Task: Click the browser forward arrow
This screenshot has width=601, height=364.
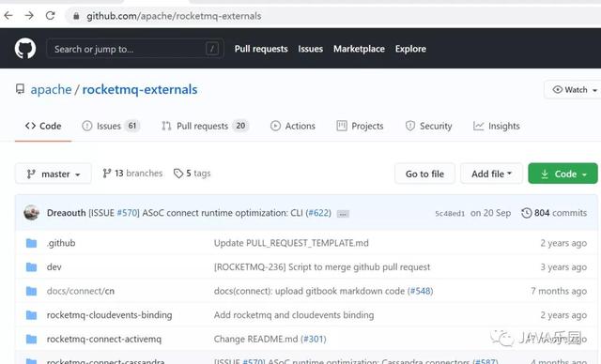Action: tap(29, 16)
